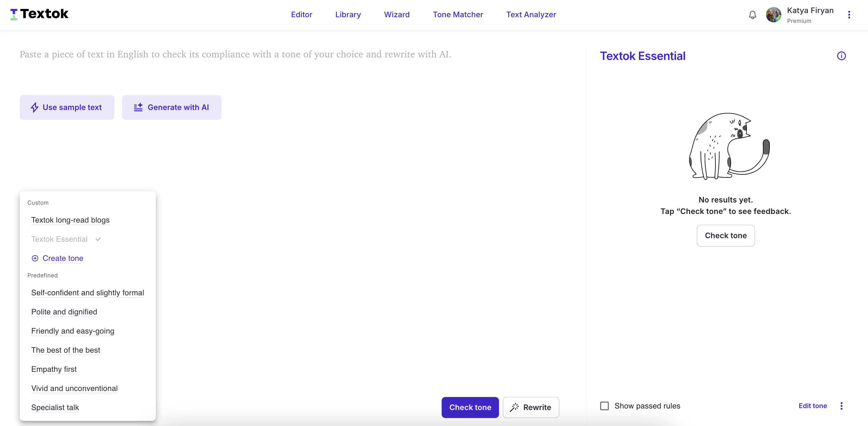Open the three-dot menu next to Edit tone
The width and height of the screenshot is (868, 426).
click(841, 406)
